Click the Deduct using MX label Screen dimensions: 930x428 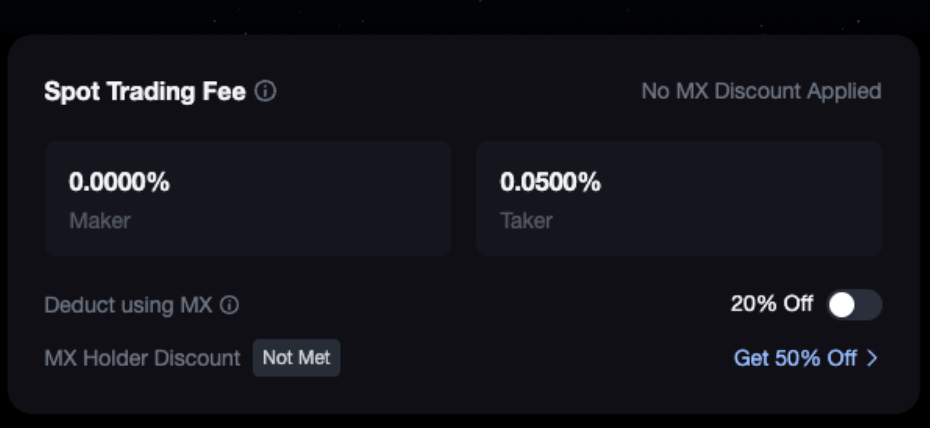128,306
